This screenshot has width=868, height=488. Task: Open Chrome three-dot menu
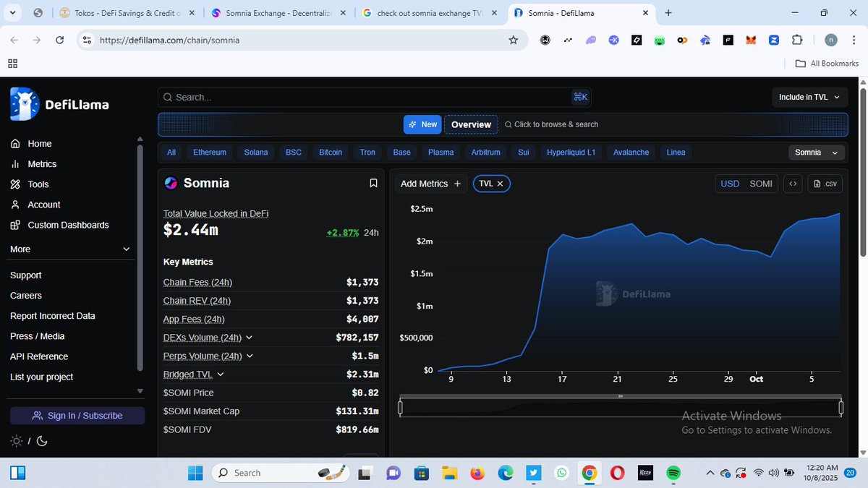tap(854, 40)
